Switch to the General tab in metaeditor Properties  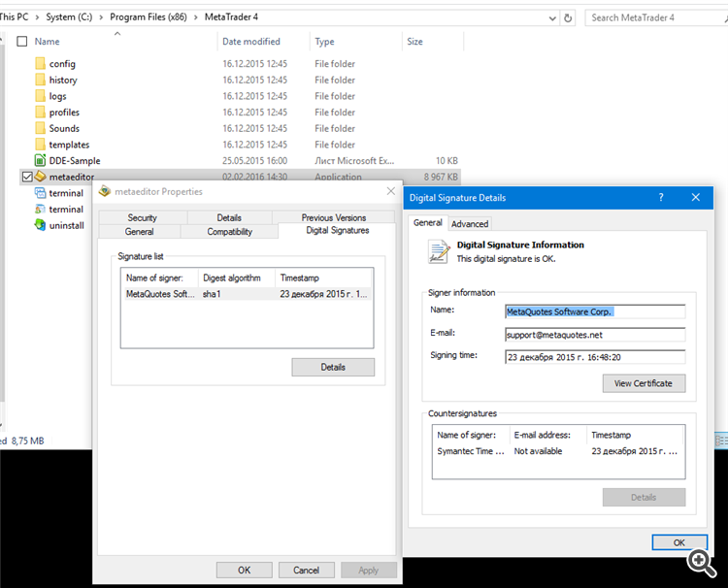(x=139, y=232)
